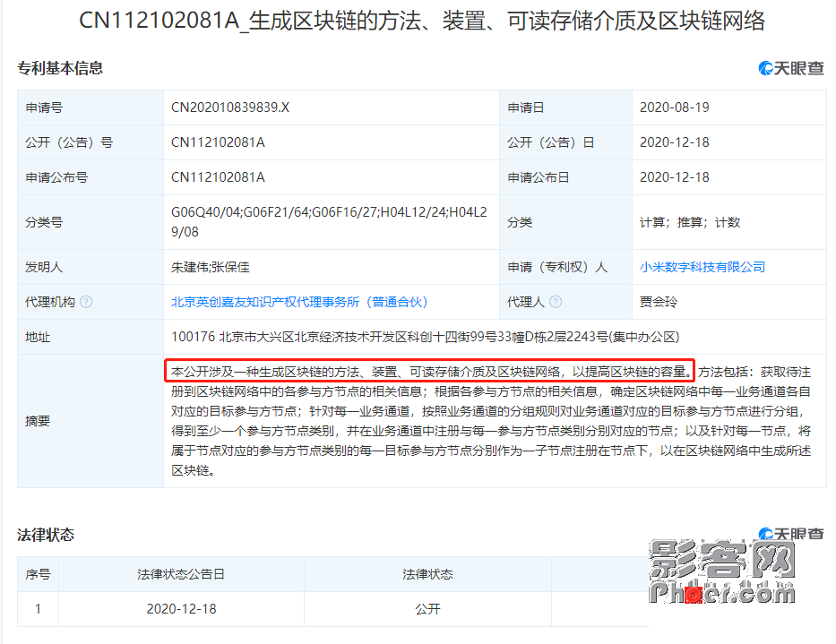The height and width of the screenshot is (644, 836).
Task: Click the help icon beside 代理机构
Action: (x=86, y=302)
